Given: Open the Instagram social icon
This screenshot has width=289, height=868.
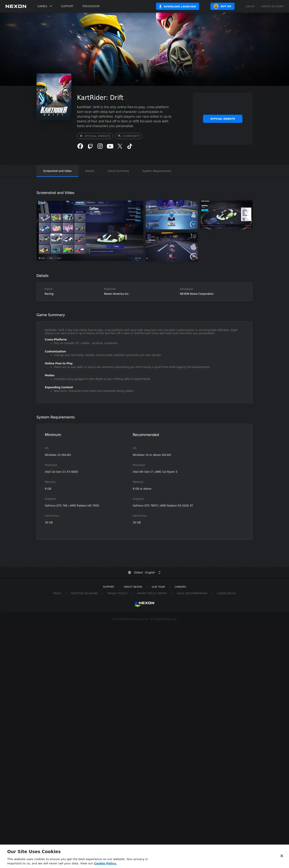Looking at the screenshot, I should pos(100,146).
